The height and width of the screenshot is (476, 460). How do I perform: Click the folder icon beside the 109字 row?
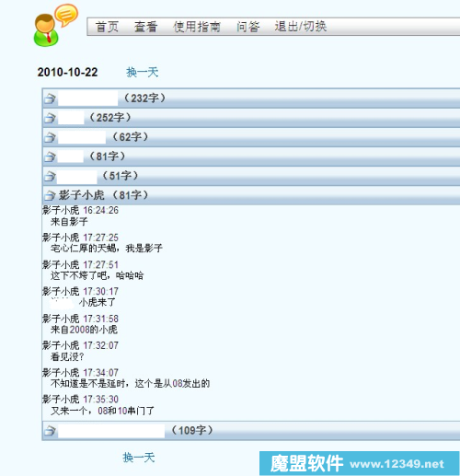pos(50,431)
